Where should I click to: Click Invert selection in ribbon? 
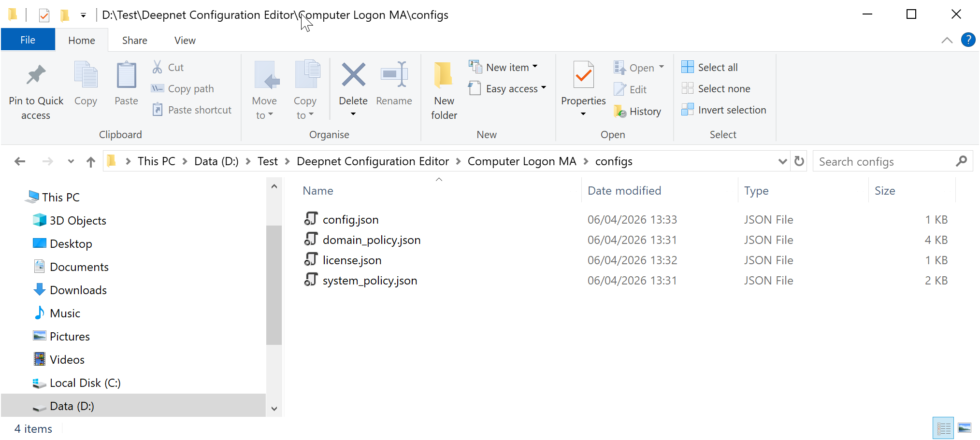point(724,110)
